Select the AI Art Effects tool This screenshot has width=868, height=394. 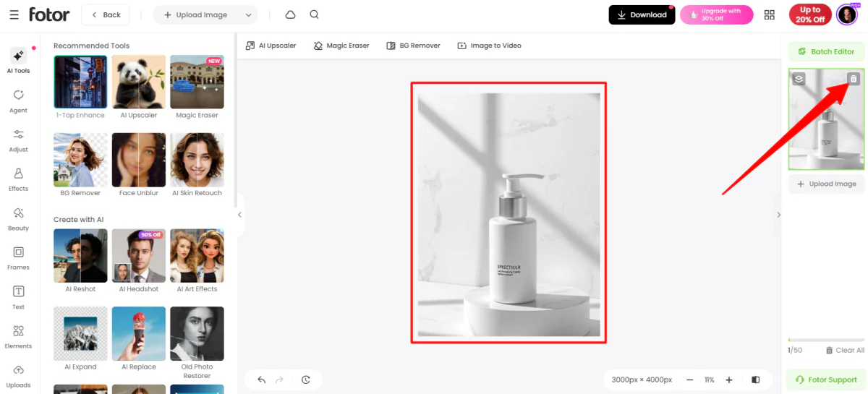pyautogui.click(x=197, y=261)
